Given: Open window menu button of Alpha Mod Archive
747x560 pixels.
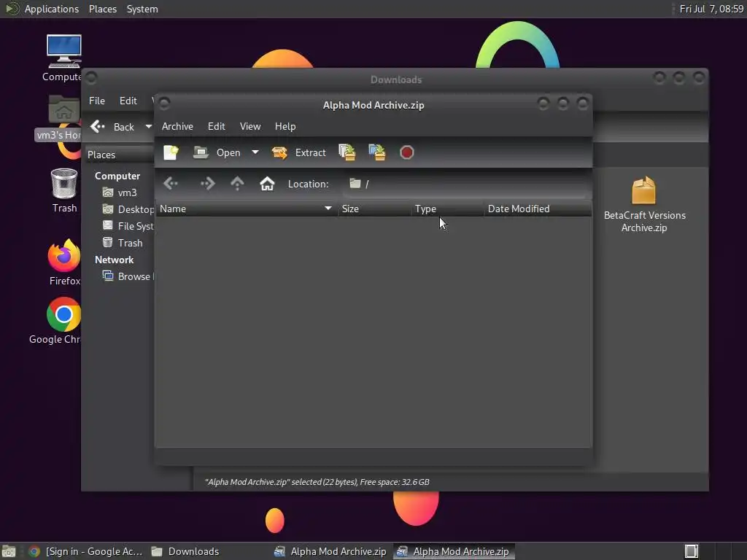Looking at the screenshot, I should pos(164,104).
